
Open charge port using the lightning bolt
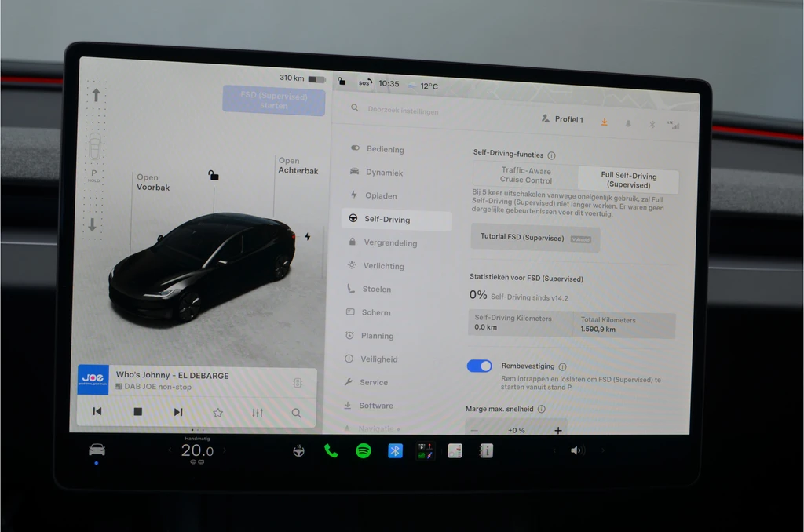click(308, 237)
